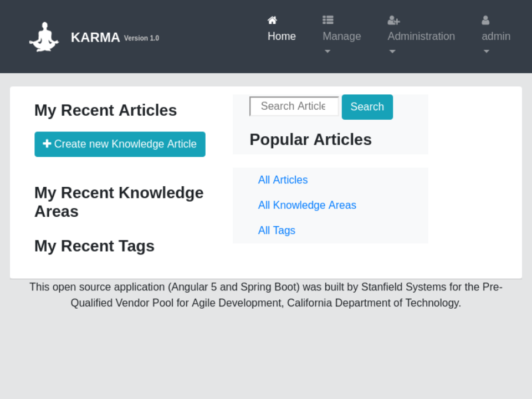Click the KARMA meditation logo icon
Image resolution: width=532 pixels, height=399 pixels.
pyautogui.click(x=44, y=37)
